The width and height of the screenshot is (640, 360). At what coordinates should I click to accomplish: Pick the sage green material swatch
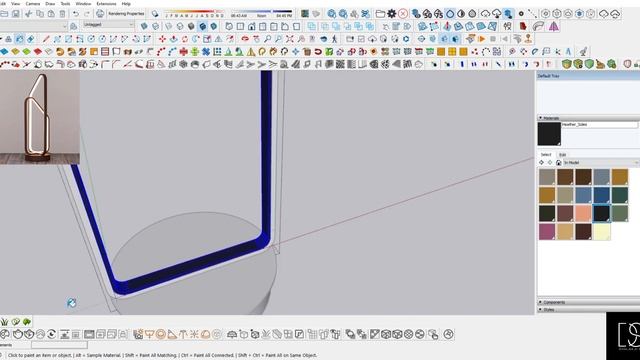coord(620,213)
